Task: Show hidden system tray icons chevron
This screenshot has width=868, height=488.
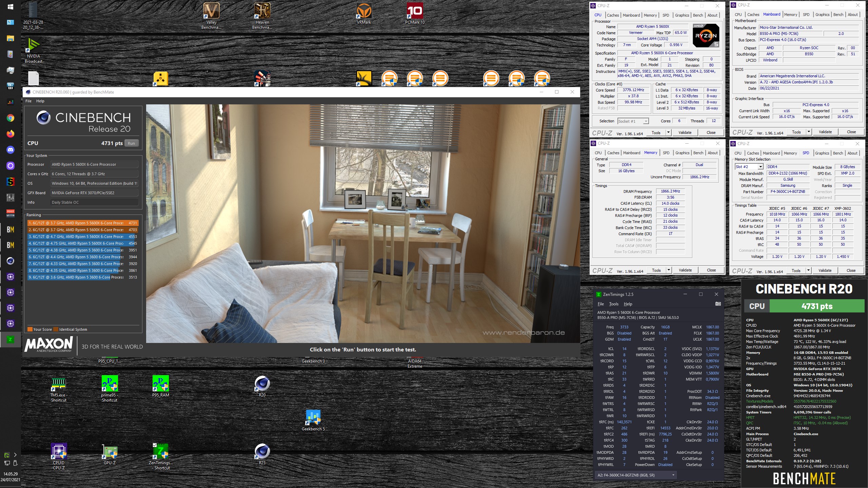Action: pos(15,455)
